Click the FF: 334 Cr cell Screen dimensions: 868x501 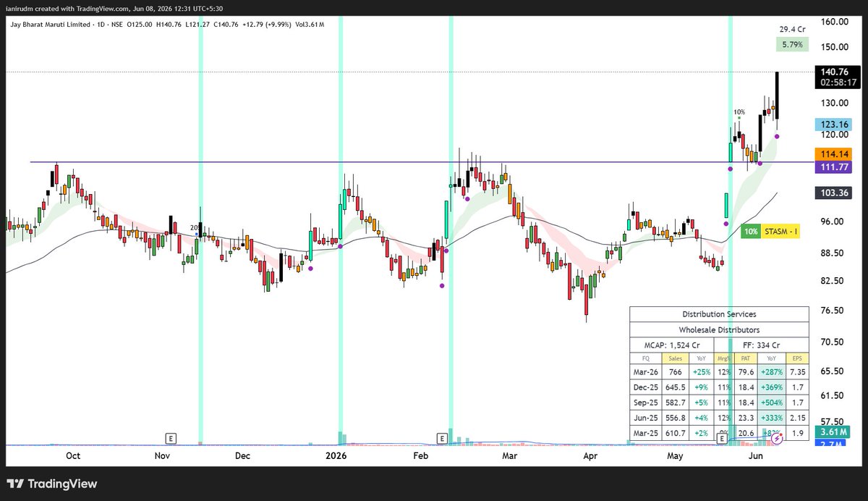[x=762, y=345]
